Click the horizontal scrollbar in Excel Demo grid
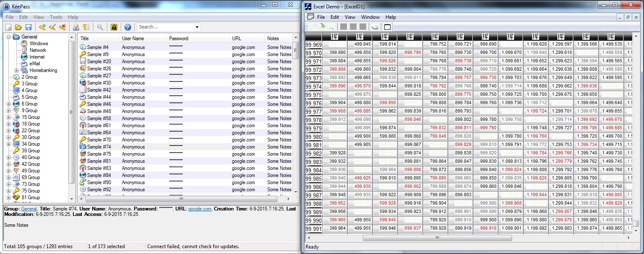 coord(437,238)
